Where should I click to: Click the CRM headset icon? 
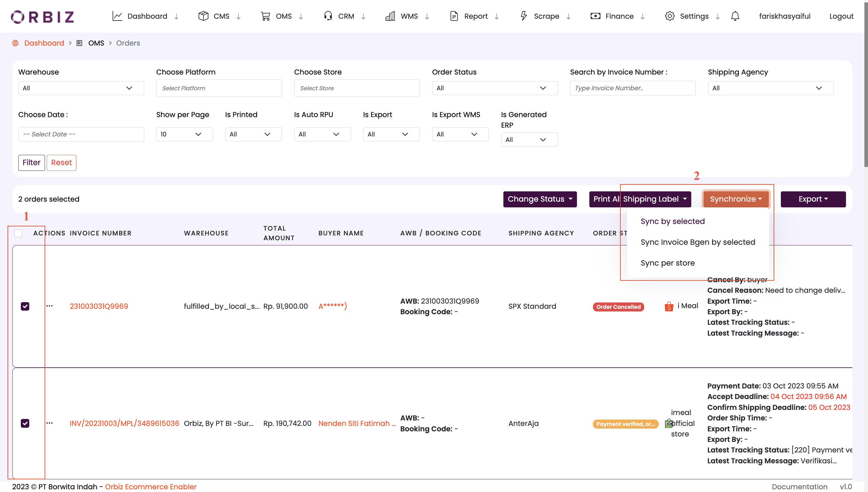tap(328, 16)
